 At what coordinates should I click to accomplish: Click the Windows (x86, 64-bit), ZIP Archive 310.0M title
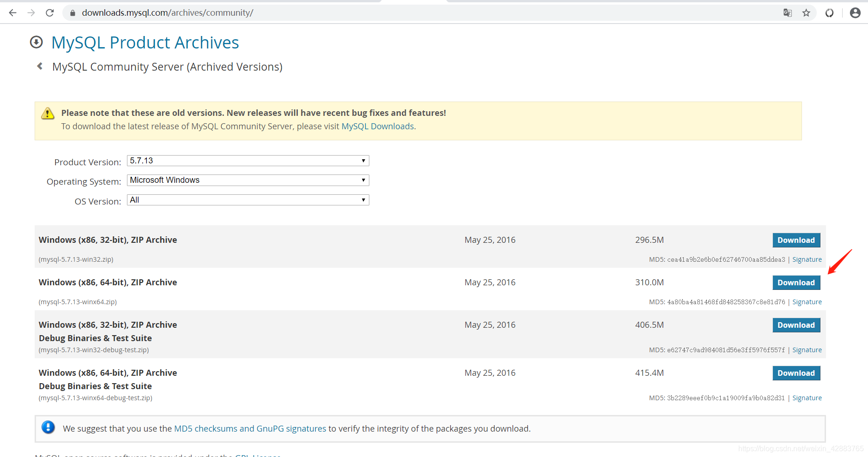pyautogui.click(x=108, y=283)
